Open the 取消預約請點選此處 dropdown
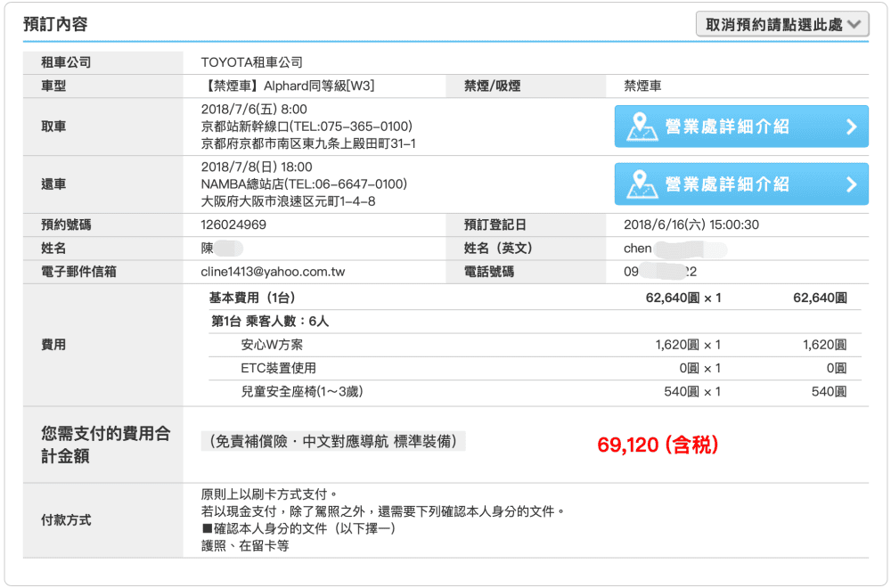Image resolution: width=891 pixels, height=588 pixels. (x=782, y=24)
